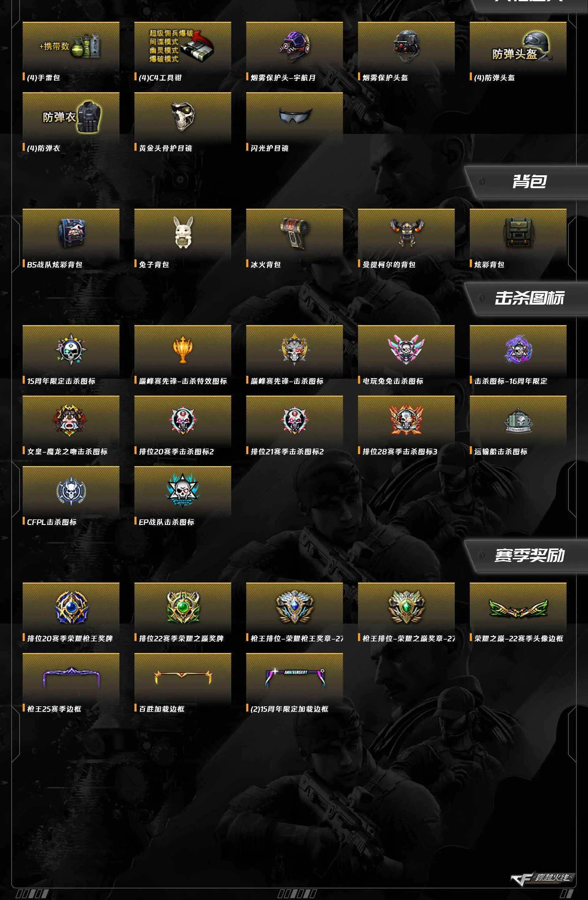Choose the 运输船击杀图标 kill icon
588x900 pixels.
[518, 420]
